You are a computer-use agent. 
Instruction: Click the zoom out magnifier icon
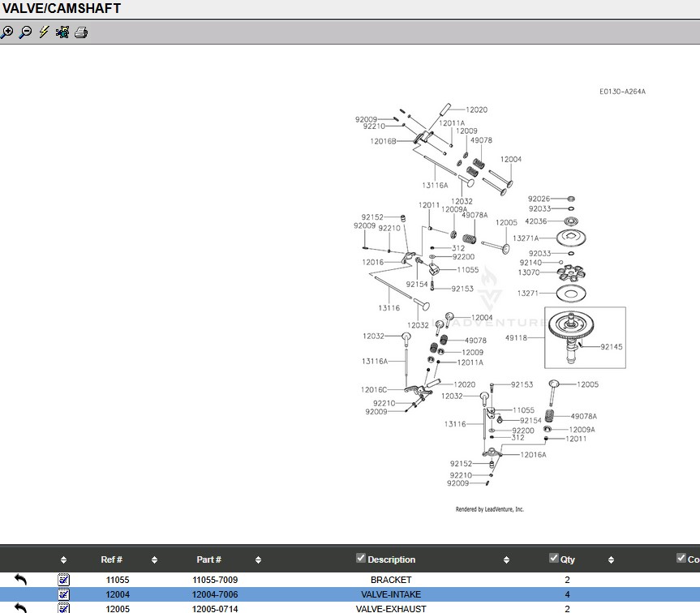tap(25, 32)
